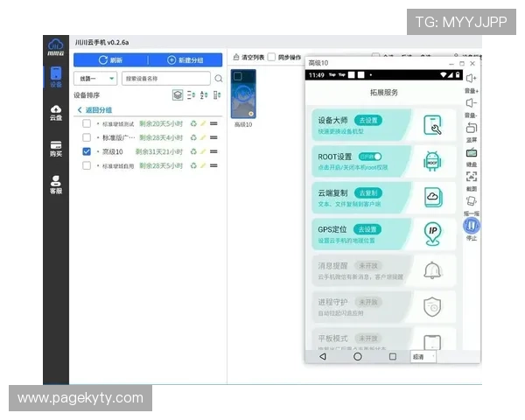Click renew icon on 高级10 row
This screenshot has width=525, height=420.
[193, 151]
